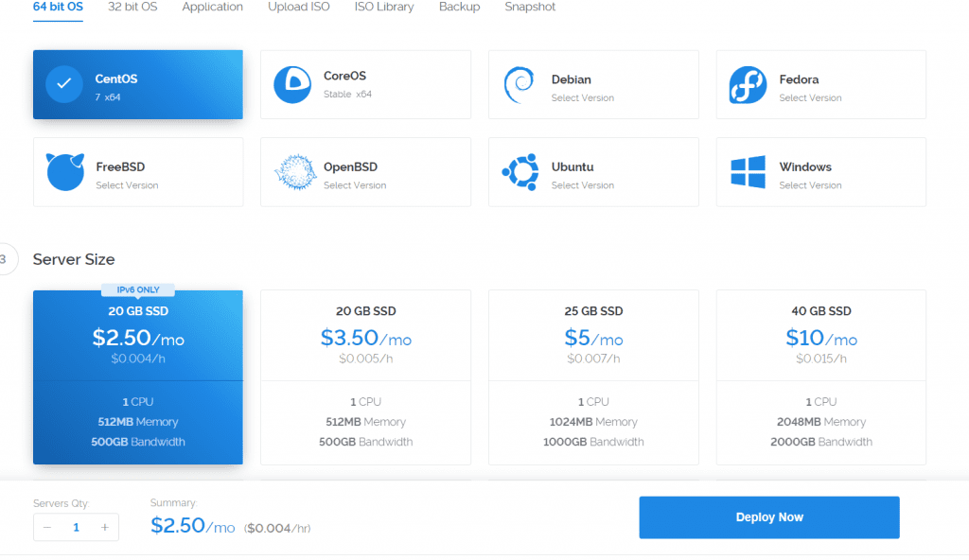Click the Summary $2.50/mo total
Viewport: 969px width, 560px height.
coord(193,525)
